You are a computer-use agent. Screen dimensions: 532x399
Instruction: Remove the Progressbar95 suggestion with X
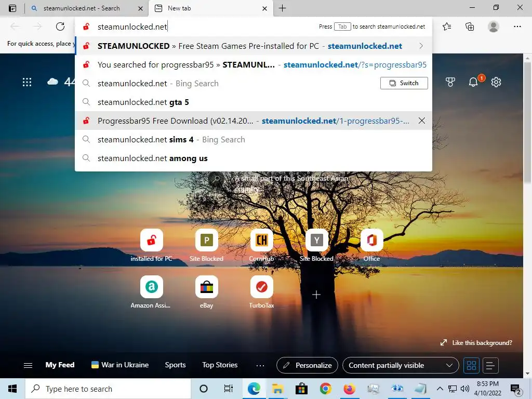[422, 121]
